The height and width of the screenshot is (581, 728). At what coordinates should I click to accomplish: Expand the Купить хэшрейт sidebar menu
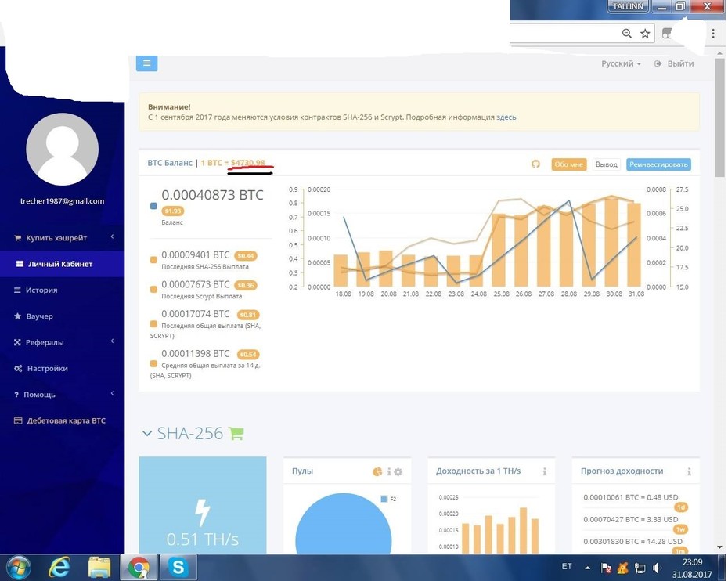click(x=62, y=238)
